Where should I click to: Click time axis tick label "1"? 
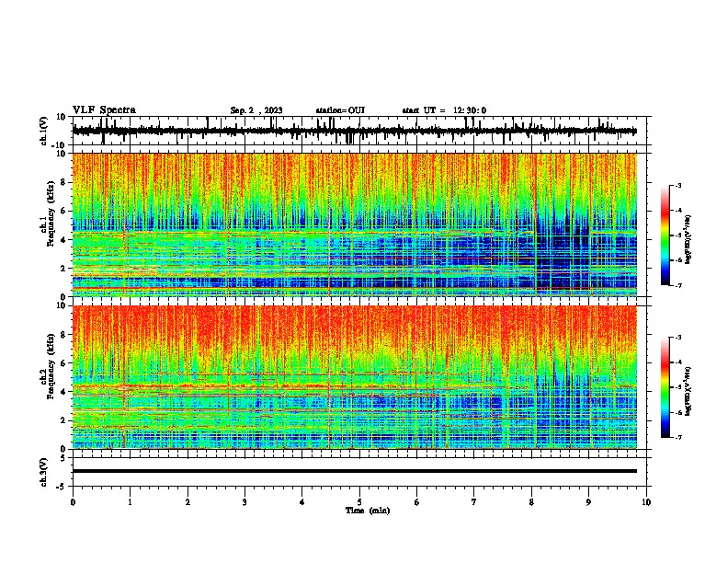130,502
